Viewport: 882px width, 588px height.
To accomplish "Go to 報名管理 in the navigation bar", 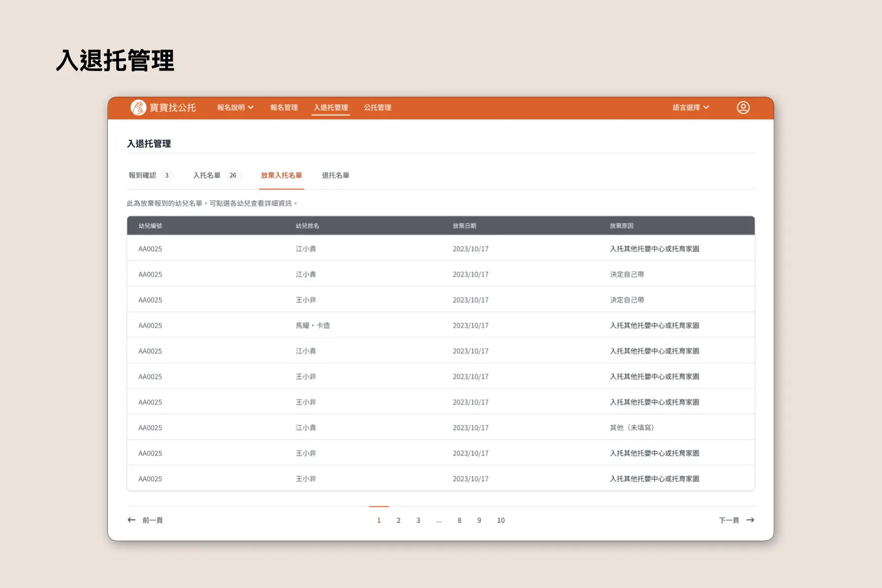I will tap(283, 107).
